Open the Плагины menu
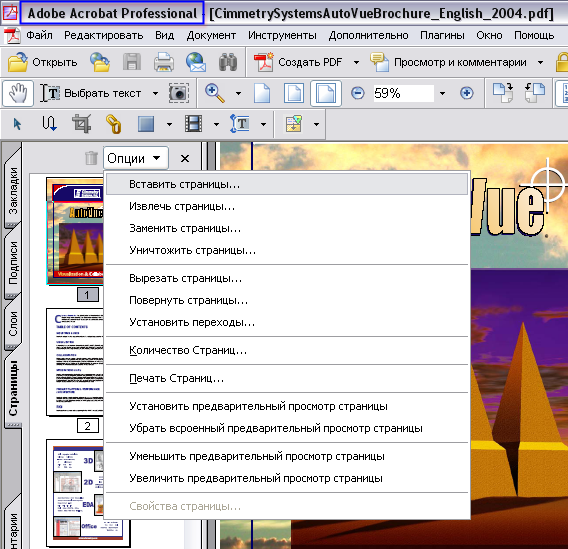568x549 pixels. [442, 35]
